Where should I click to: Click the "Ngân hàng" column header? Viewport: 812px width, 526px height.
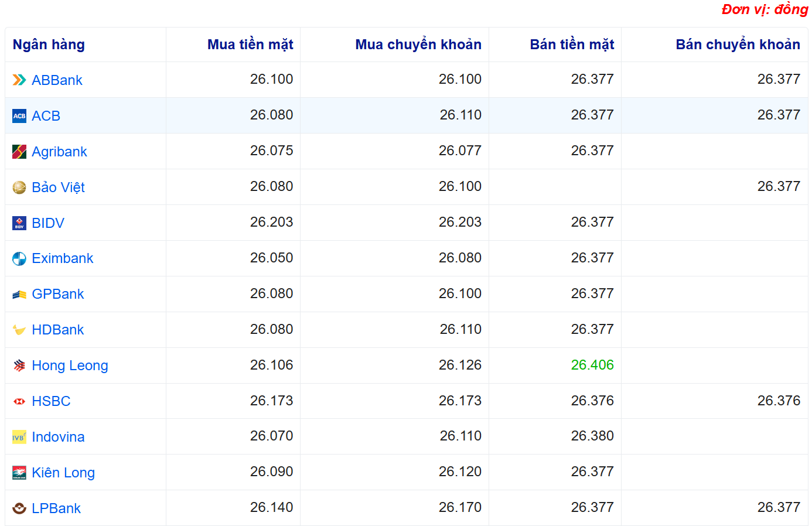(49, 45)
